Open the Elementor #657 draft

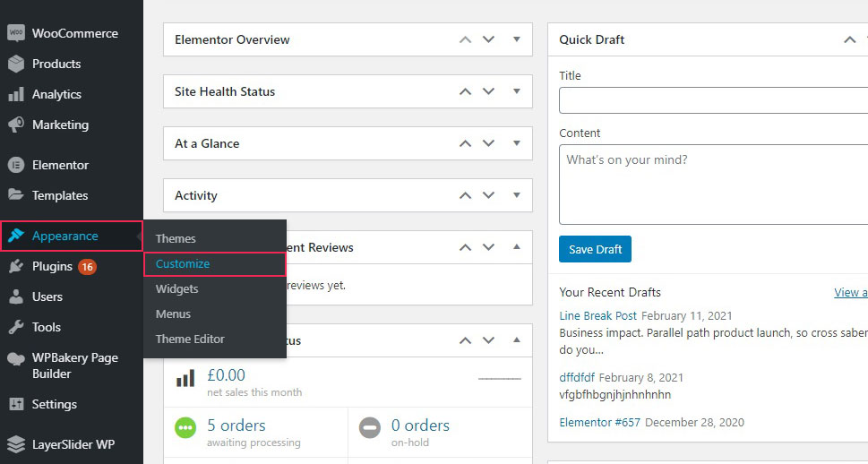(x=599, y=423)
